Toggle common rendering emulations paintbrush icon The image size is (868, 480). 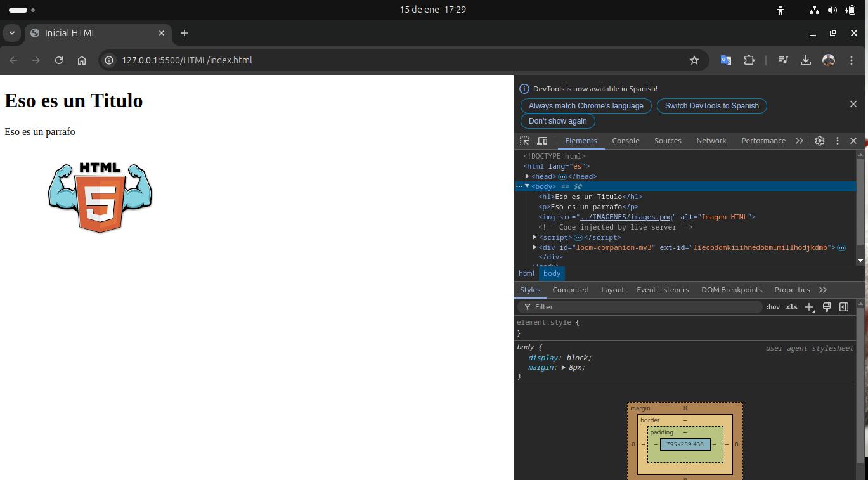[x=827, y=307]
